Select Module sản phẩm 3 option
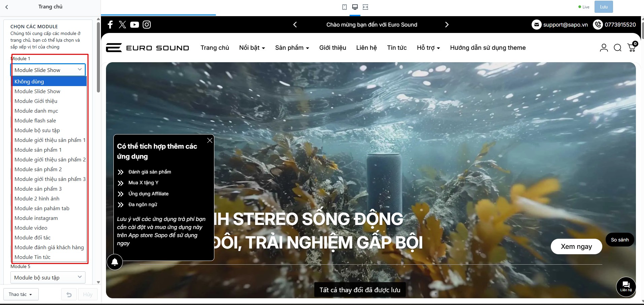644x305 pixels. pos(49,189)
